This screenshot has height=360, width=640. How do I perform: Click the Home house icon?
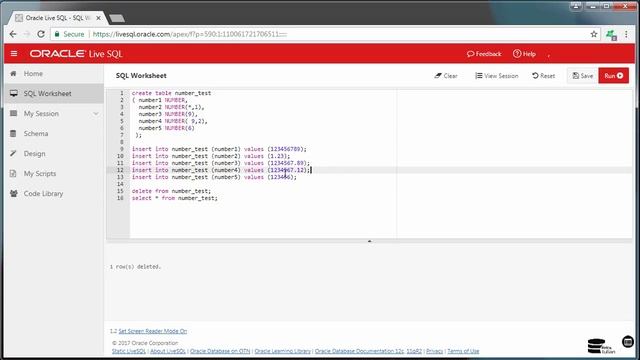point(13,73)
